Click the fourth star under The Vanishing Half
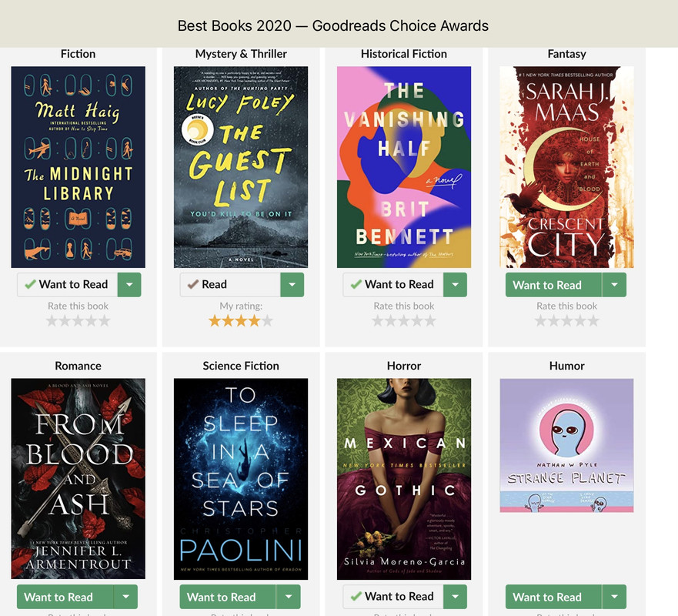The height and width of the screenshot is (616, 678). [x=417, y=321]
